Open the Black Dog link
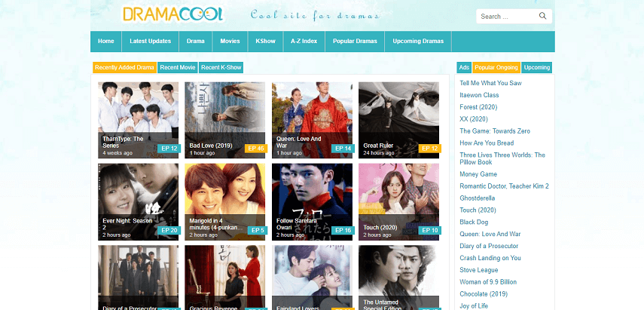This screenshot has width=644, height=310. click(474, 222)
